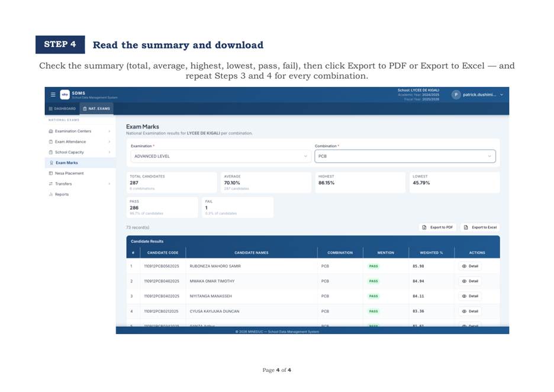Click the Examination Centers icon
This screenshot has height=392, width=554.
pyautogui.click(x=50, y=131)
